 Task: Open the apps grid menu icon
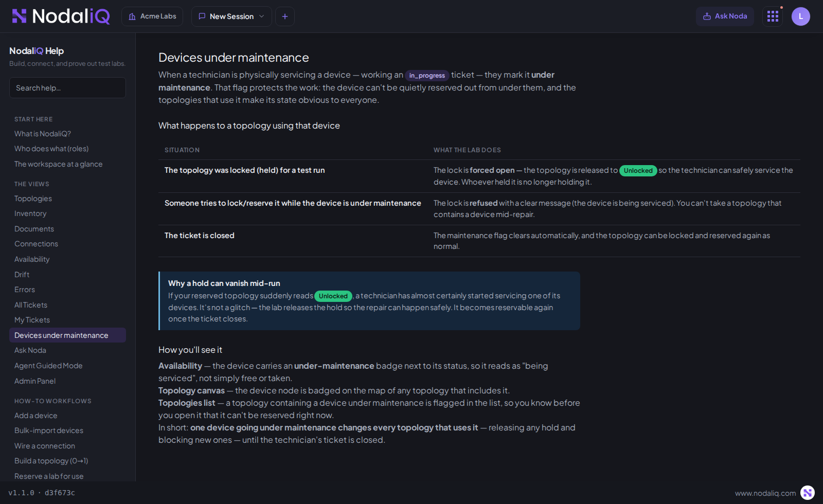(773, 16)
